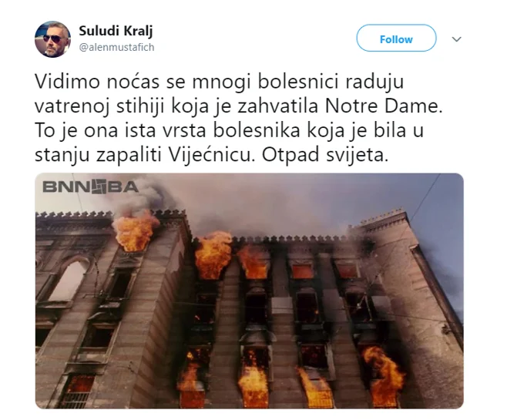Follow the Suludi Kralj account

pos(396,39)
